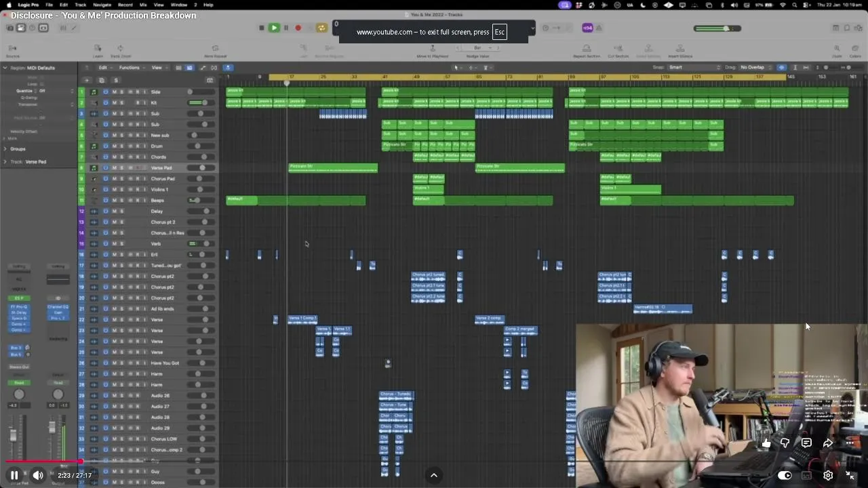Open the Window menu in menu bar

[179, 5]
